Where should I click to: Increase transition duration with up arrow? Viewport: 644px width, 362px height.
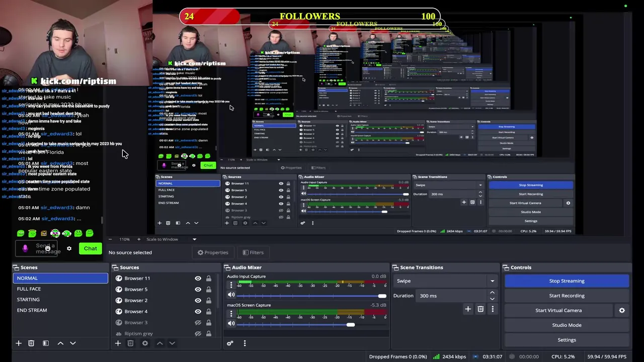coord(492,293)
